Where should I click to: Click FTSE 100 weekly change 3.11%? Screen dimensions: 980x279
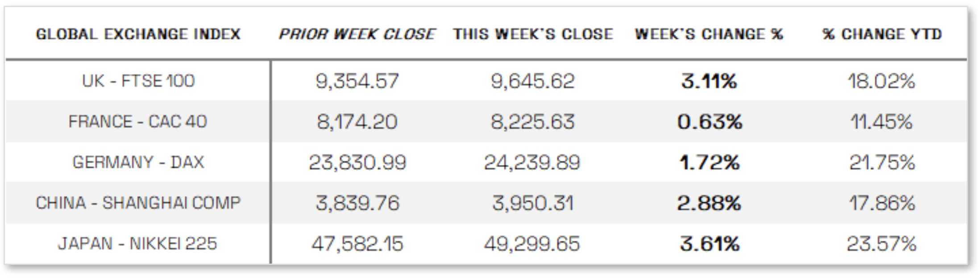point(709,81)
